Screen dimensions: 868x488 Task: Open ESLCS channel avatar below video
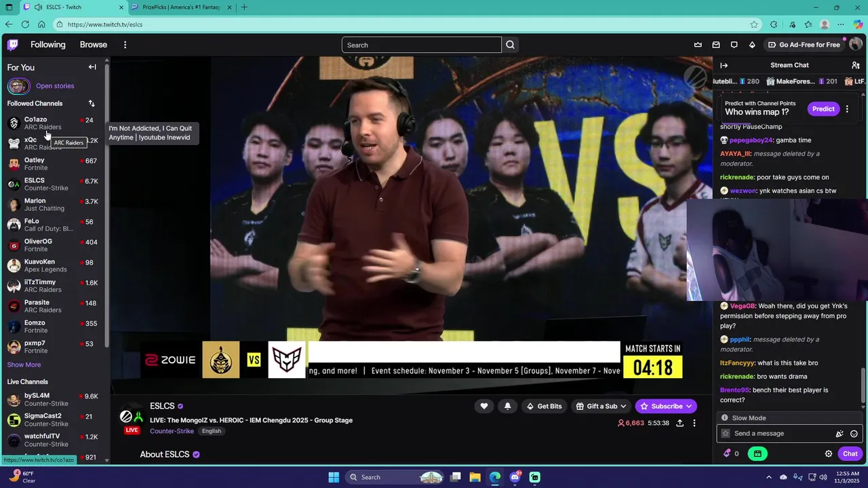click(131, 416)
